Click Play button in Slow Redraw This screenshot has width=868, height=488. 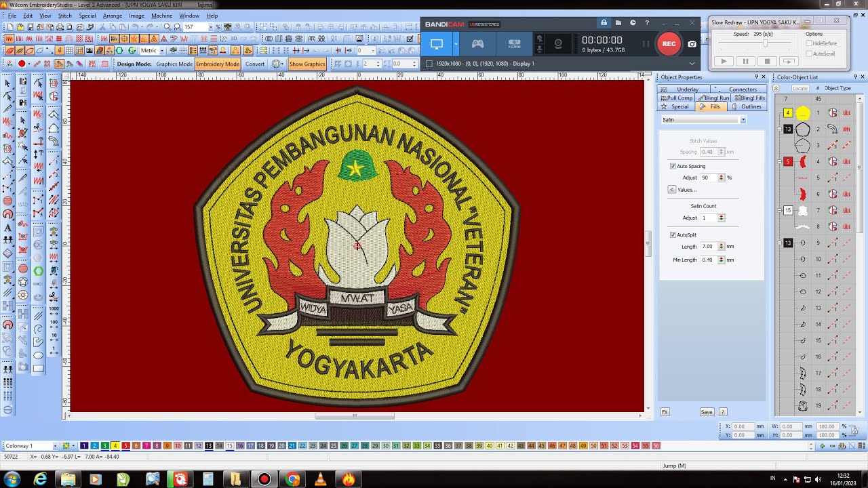click(x=724, y=61)
